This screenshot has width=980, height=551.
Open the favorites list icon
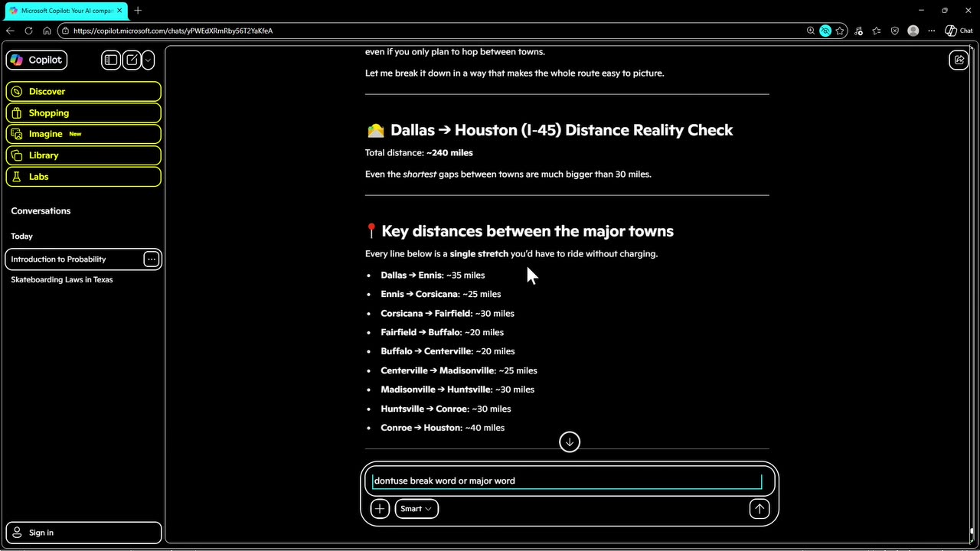pyautogui.click(x=877, y=31)
